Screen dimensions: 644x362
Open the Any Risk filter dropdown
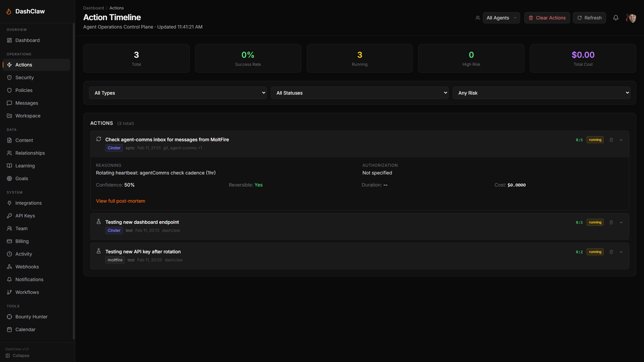click(x=541, y=93)
